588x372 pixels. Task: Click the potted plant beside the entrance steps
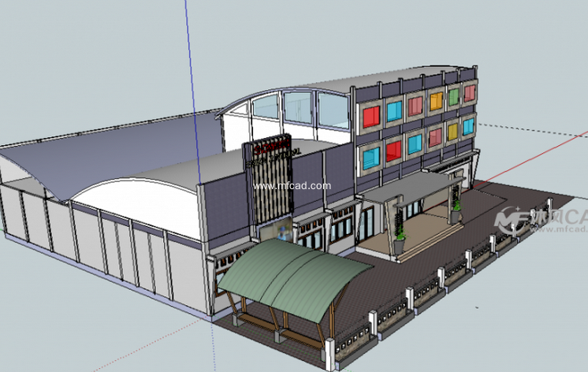point(400,235)
